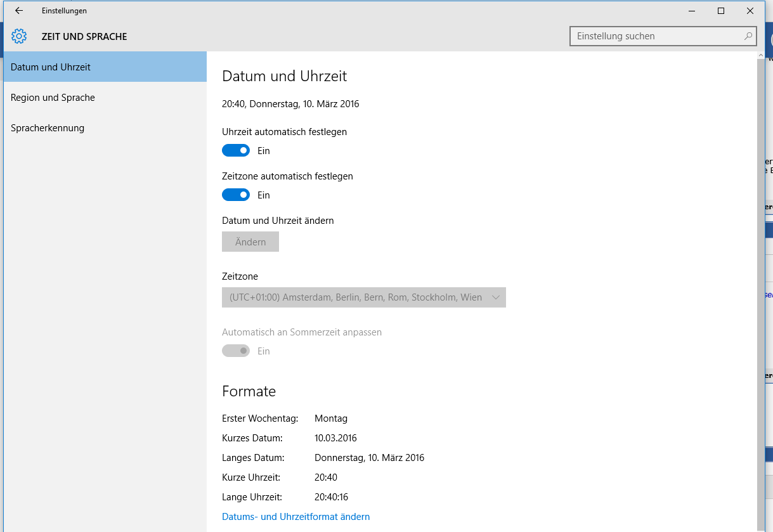Screen dimensions: 773x532
Task: Open 'Region und Sprache' section
Action: tap(53, 98)
